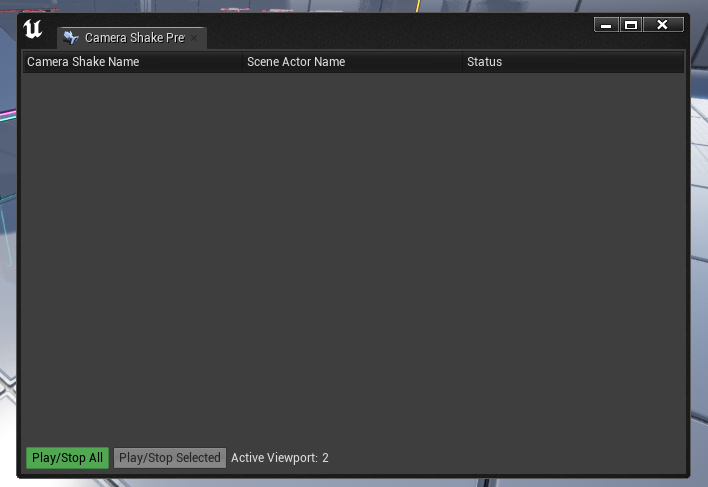Screen dimensions: 708x487
Task: Click the empty camera shake list area
Action: (354, 257)
